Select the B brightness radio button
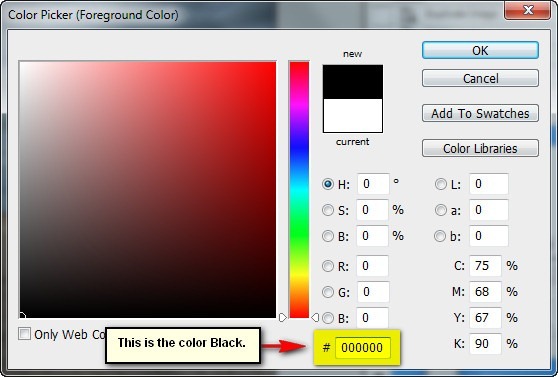Screen dimensions: 558x377 [x=327, y=236]
